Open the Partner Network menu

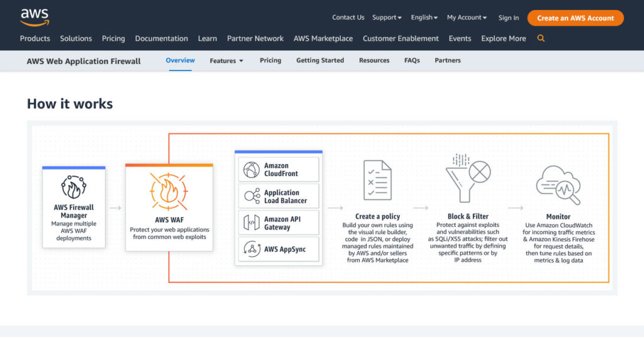click(255, 38)
